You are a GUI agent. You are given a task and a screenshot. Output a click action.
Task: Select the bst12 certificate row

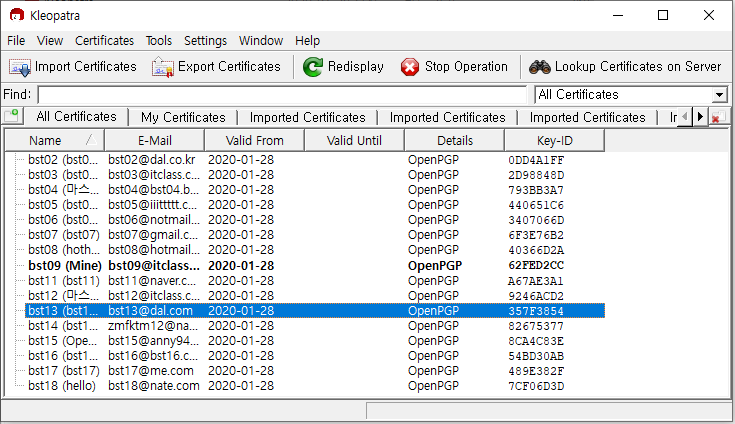tap(315, 296)
